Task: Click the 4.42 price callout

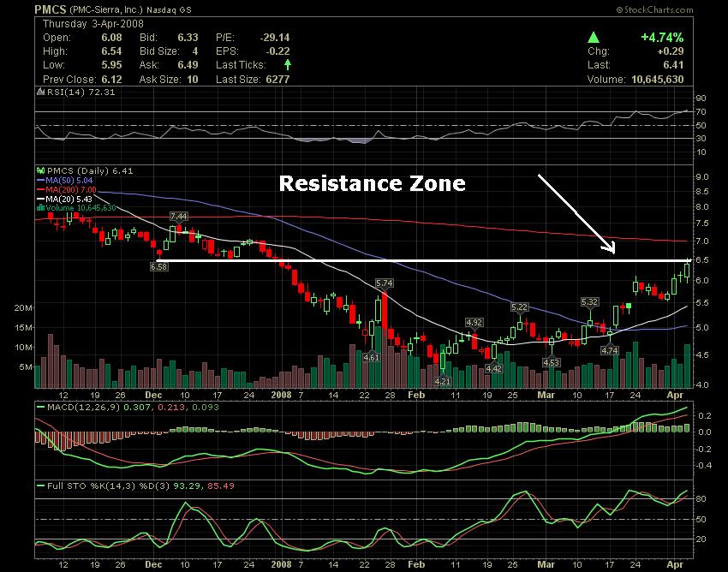Action: coord(493,369)
